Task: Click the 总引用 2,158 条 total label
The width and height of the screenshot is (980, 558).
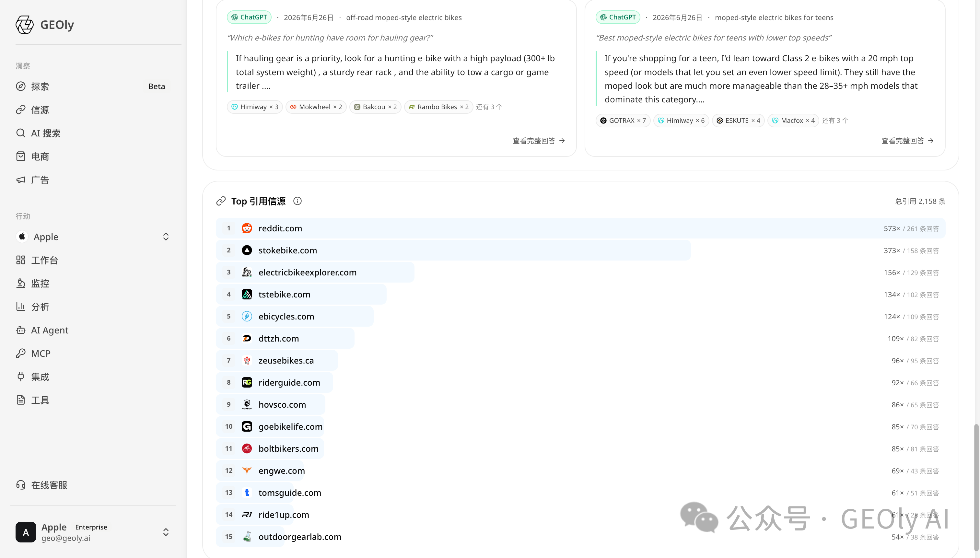Action: (x=920, y=201)
